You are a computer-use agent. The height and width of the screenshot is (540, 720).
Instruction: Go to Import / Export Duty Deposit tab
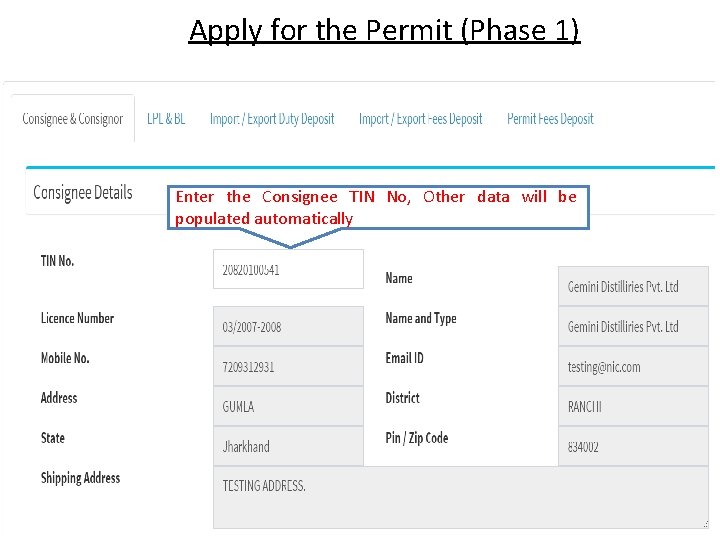point(272,119)
